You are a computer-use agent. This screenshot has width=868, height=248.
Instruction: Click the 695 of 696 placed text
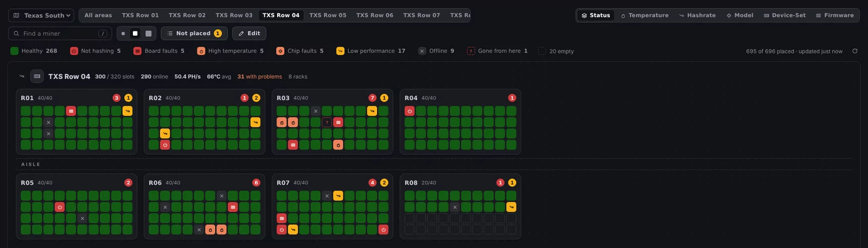[x=770, y=51]
